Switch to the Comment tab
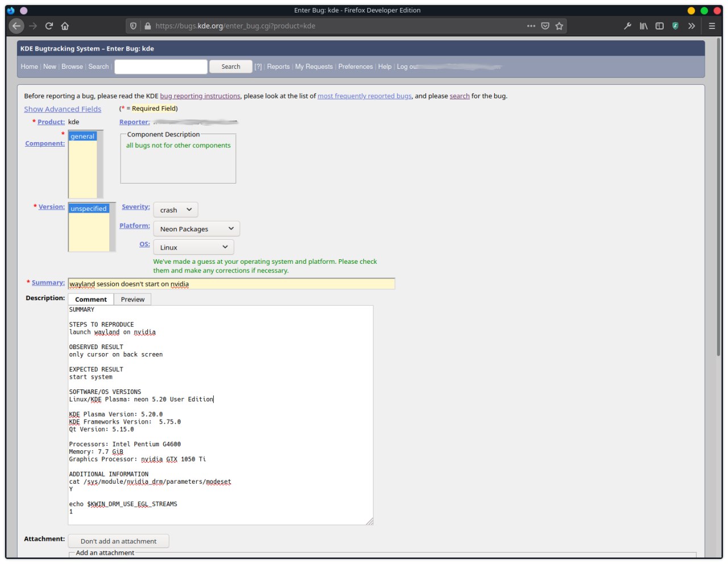This screenshot has height=564, width=728. [x=91, y=300]
